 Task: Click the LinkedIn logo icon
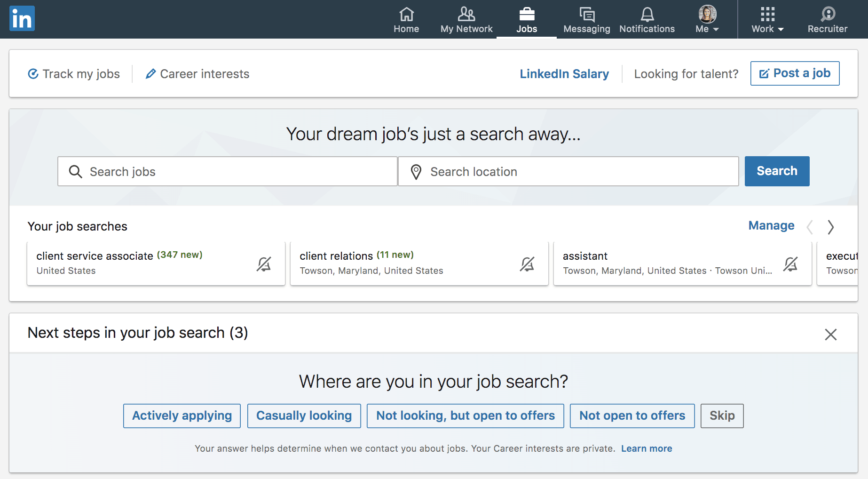pos(22,19)
